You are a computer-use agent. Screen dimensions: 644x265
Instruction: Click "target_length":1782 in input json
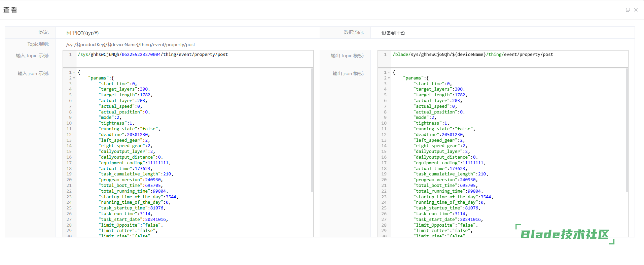[x=124, y=95]
